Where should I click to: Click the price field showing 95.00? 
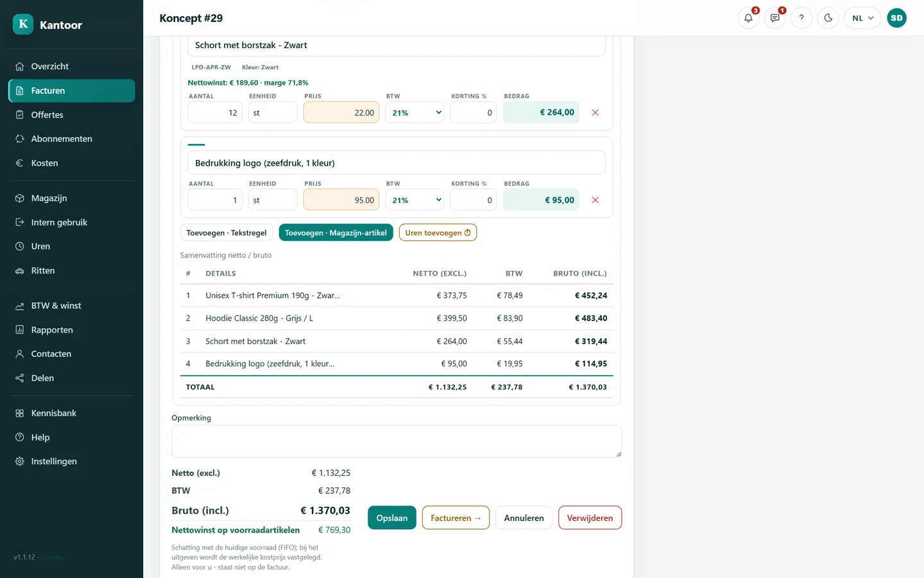coord(341,200)
